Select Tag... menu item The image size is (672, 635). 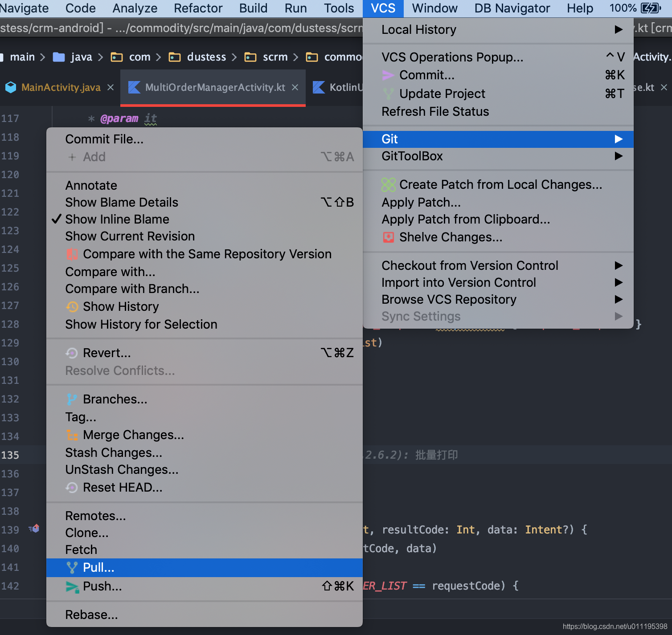pos(204,417)
